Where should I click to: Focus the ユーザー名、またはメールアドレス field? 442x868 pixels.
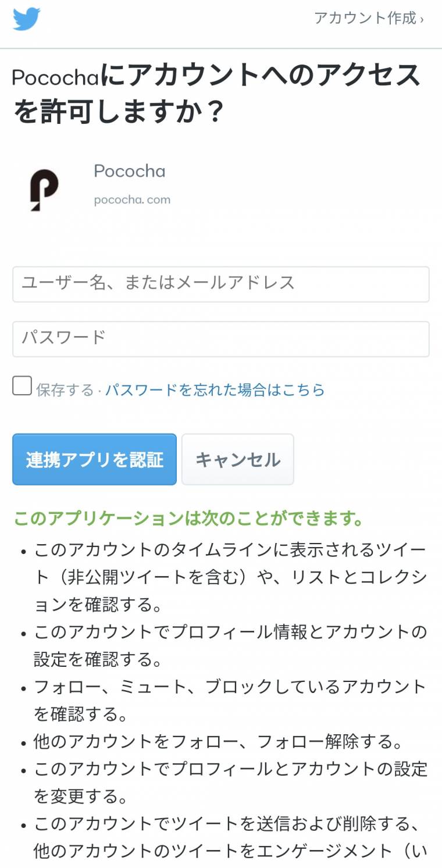tap(221, 284)
